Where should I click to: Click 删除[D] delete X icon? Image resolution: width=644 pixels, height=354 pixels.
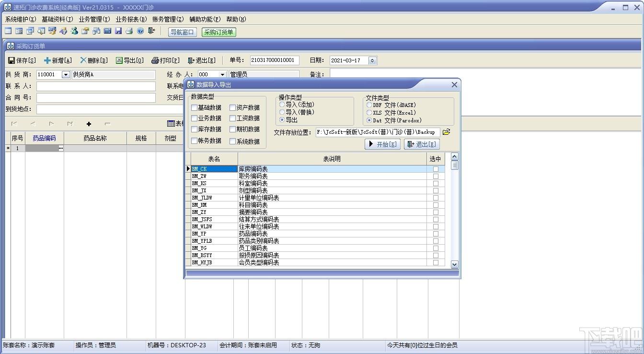(83, 60)
